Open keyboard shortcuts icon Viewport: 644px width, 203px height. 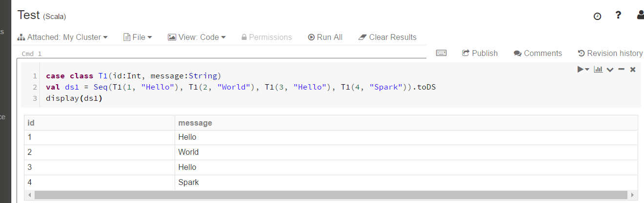click(441, 53)
